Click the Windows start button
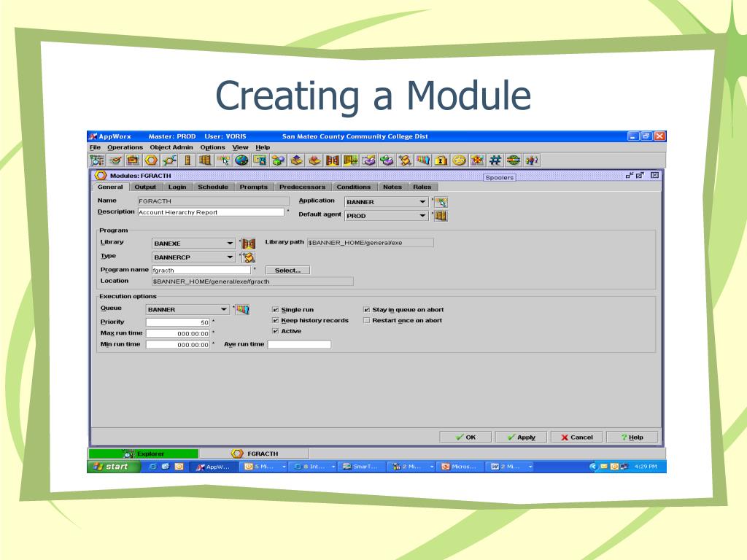Image resolution: width=747 pixels, height=560 pixels. tap(113, 467)
